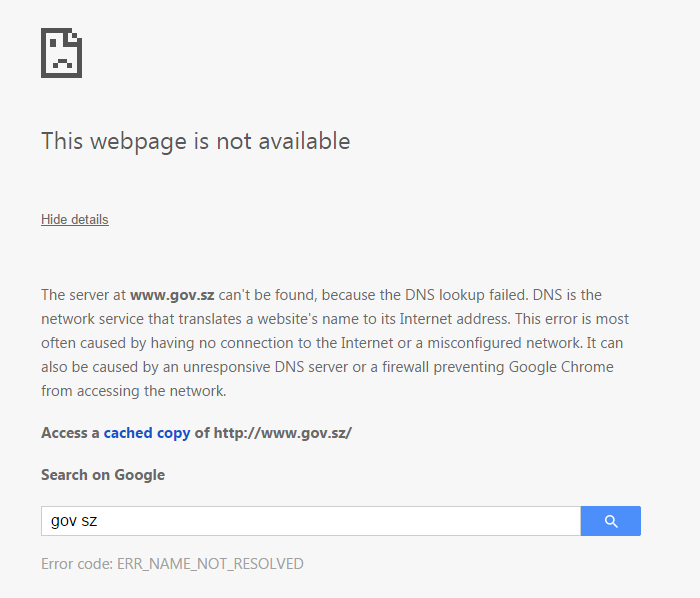Click the 'This webpage is not available' heading
This screenshot has height=598, width=700.
(x=195, y=141)
